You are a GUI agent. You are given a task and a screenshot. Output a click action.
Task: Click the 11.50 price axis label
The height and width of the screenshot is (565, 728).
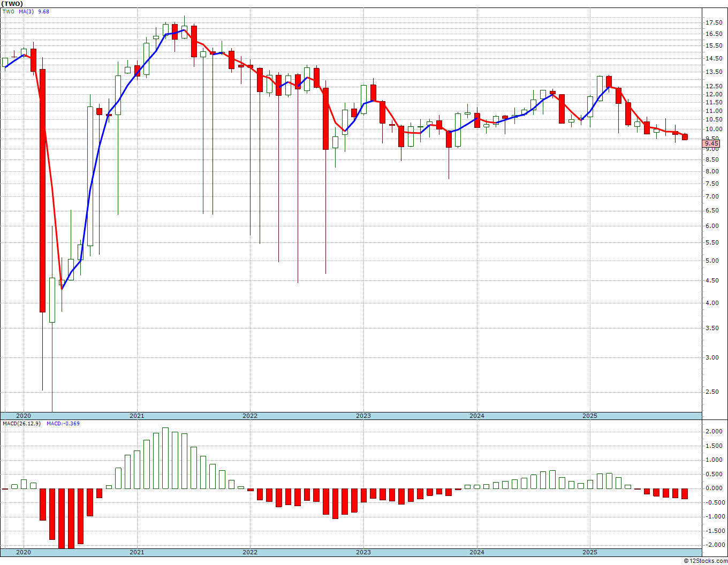(714, 102)
